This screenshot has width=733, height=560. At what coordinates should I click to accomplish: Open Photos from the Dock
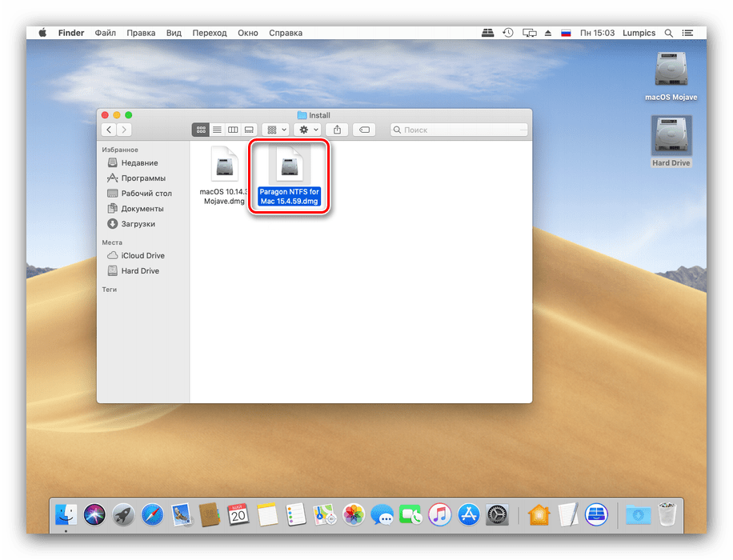point(354,515)
